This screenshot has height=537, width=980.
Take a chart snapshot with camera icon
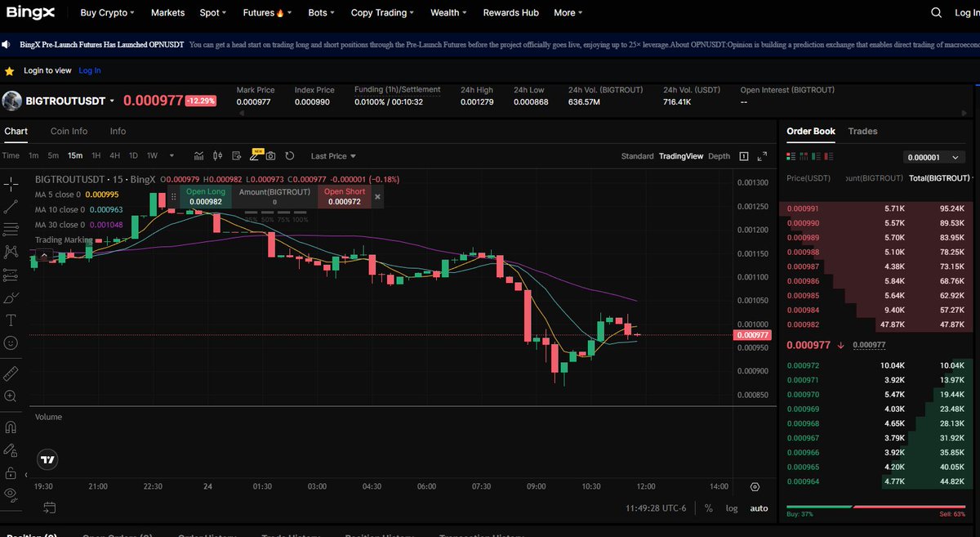click(x=270, y=155)
